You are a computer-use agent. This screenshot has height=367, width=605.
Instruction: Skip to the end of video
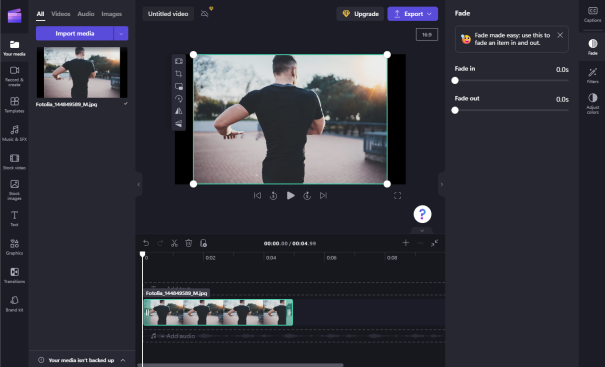point(323,196)
